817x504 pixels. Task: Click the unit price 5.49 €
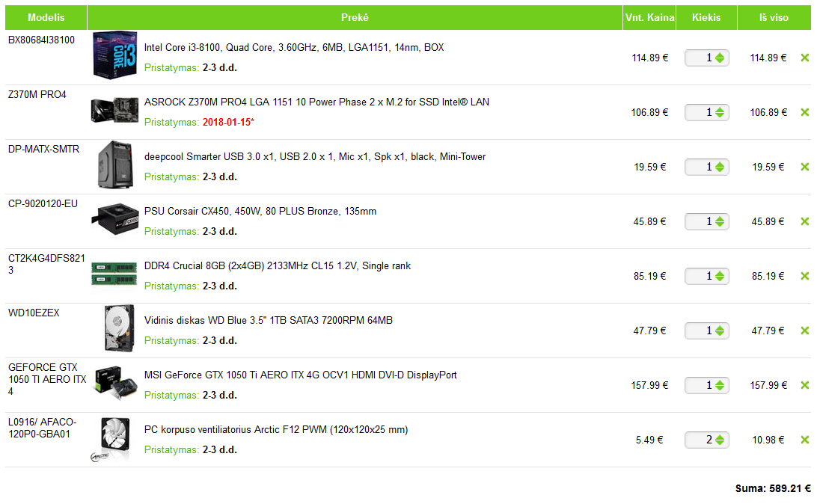[x=649, y=440]
